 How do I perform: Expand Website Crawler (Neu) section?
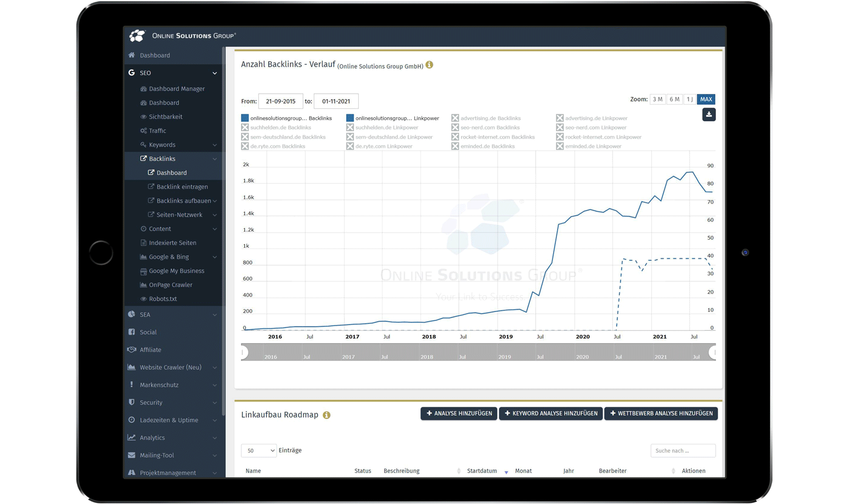[x=215, y=368]
